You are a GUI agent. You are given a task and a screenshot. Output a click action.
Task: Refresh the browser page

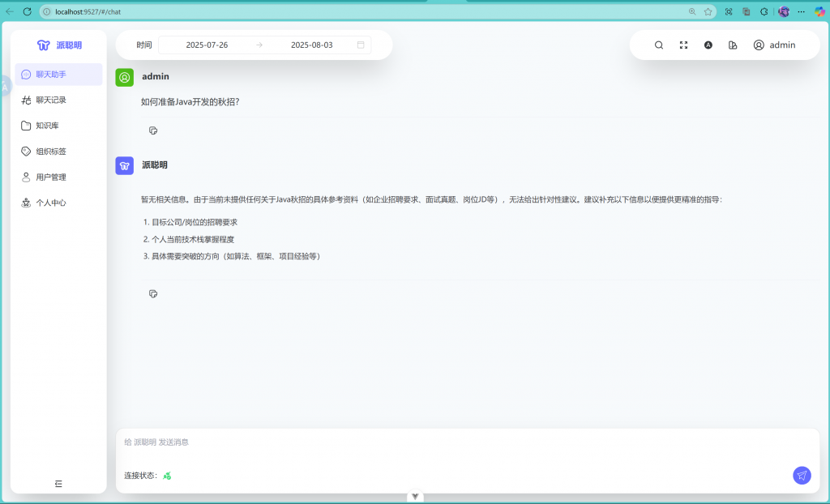[27, 11]
